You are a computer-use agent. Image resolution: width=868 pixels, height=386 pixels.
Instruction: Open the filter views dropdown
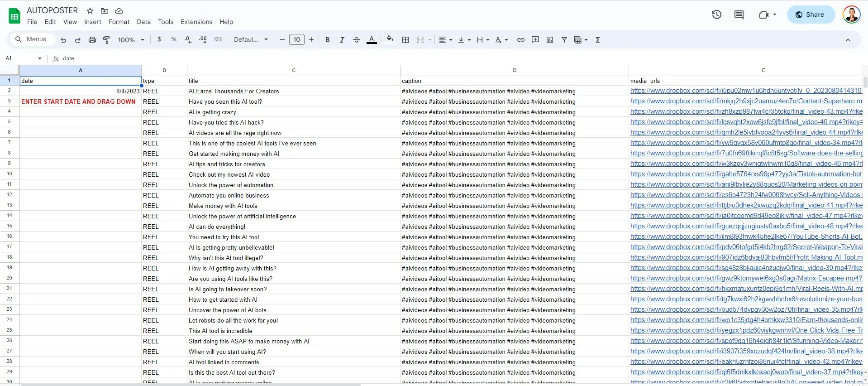581,40
